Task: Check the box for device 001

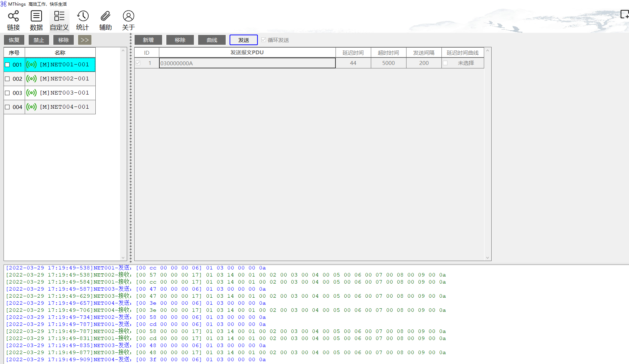Action: click(7, 65)
